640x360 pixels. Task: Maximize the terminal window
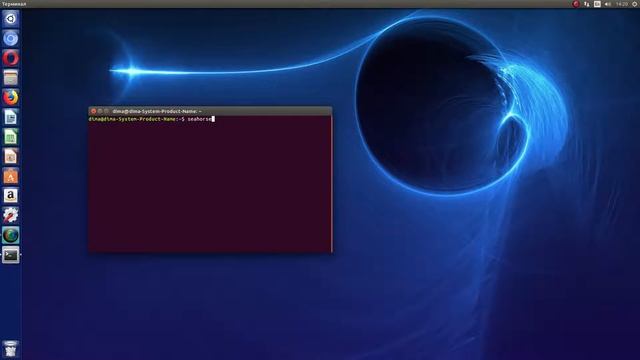click(107, 111)
